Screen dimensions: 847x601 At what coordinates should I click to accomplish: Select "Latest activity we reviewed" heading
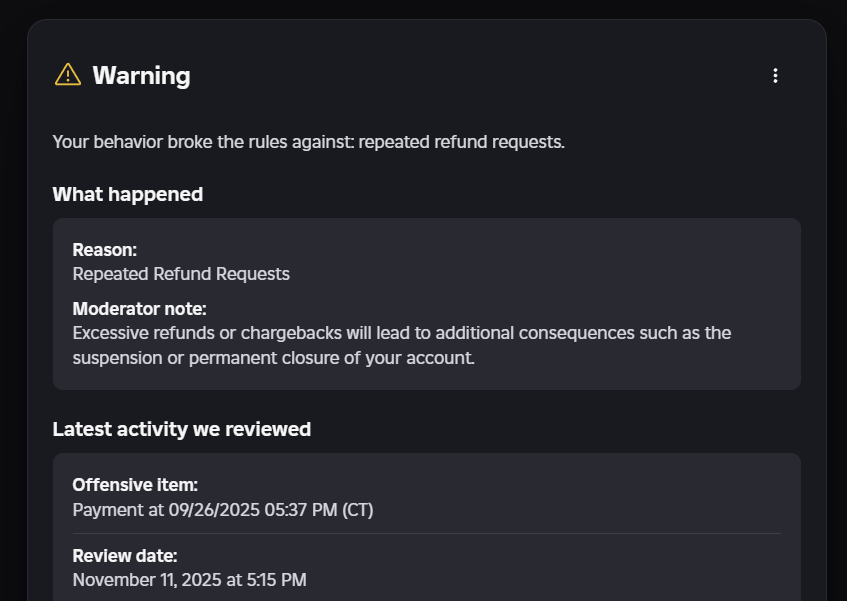click(x=181, y=429)
